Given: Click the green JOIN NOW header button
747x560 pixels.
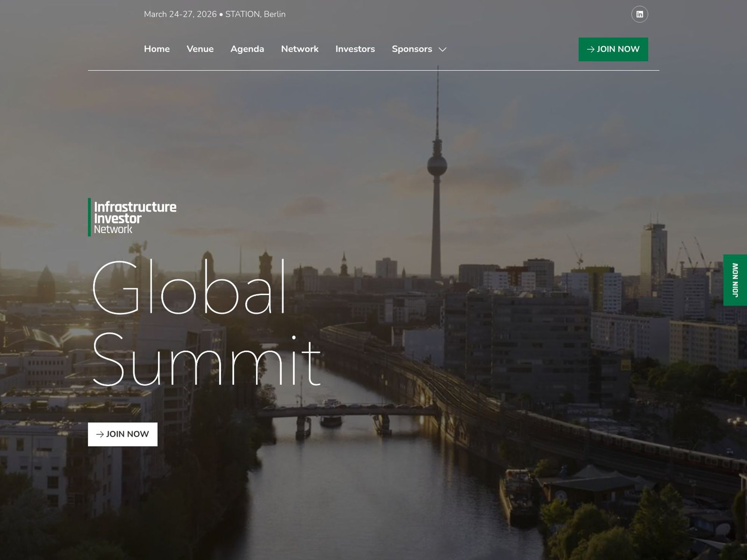Looking at the screenshot, I should (613, 49).
